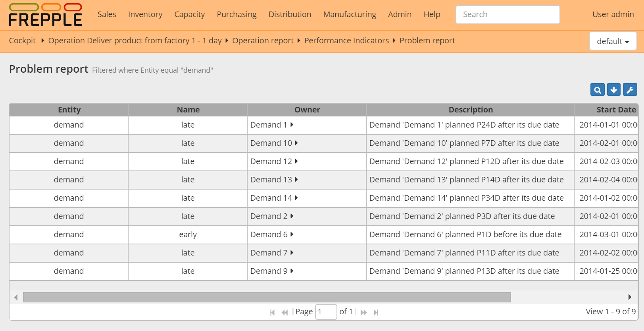644x331 pixels.
Task: Expand the Demand 6 owner arrow
Action: click(292, 234)
